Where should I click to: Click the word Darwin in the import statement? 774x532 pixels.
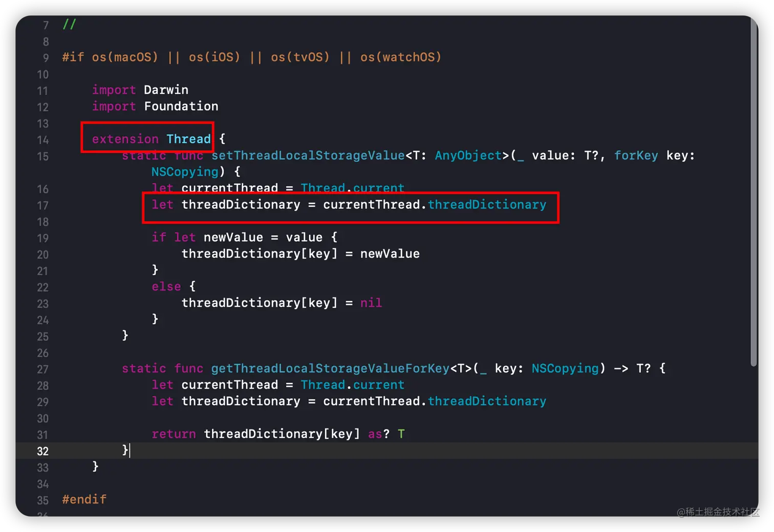point(166,90)
